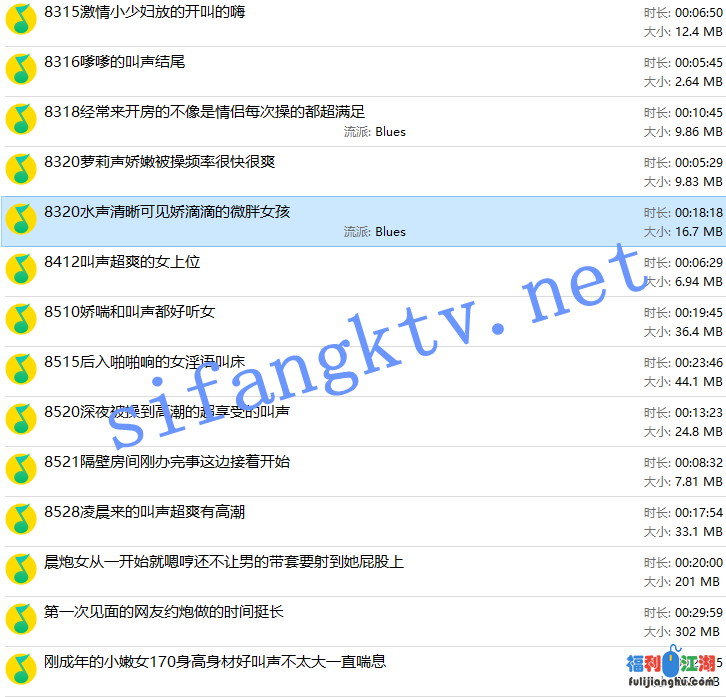726x697 pixels.
Task: Click the music icon for file 8315
Action: 21,20
